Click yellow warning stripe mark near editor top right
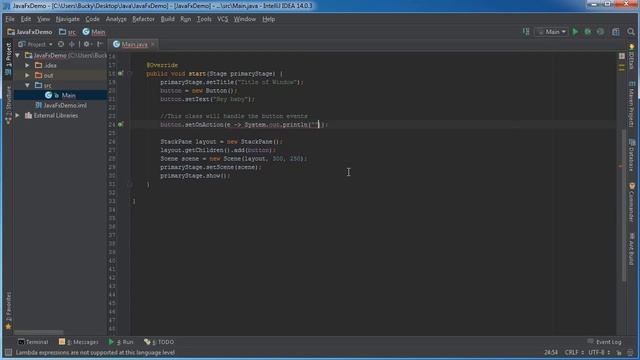Viewport: 640px width, 360px height. coord(622,65)
